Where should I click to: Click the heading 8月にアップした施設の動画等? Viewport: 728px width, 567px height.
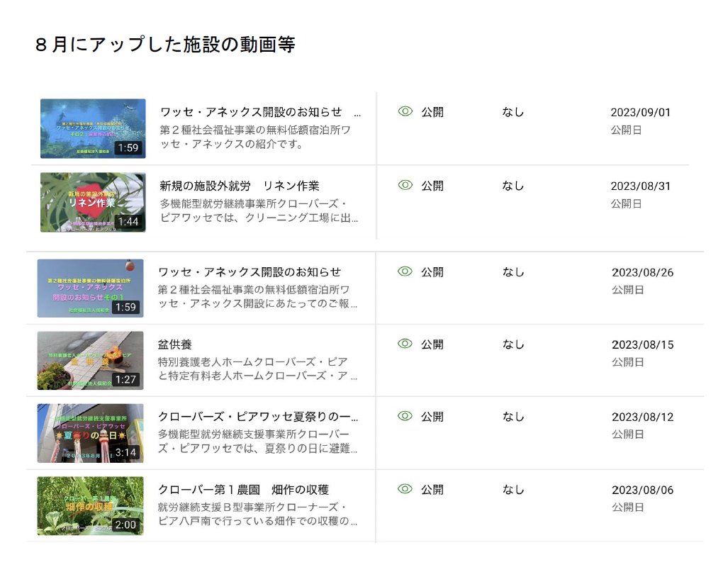pos(165,45)
